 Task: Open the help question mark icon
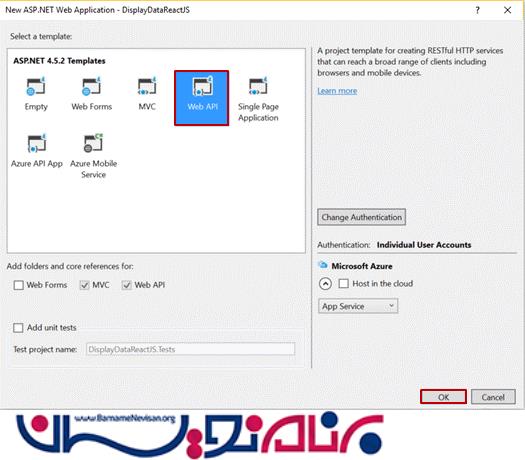click(x=477, y=10)
